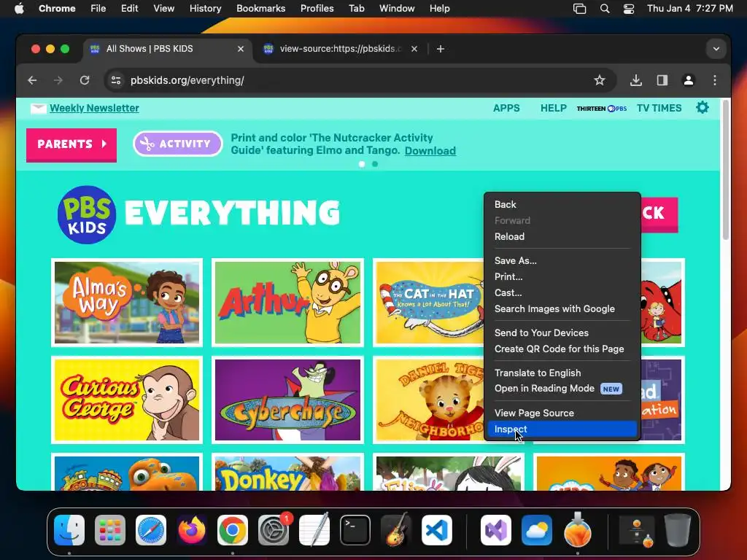Choose Inspect in context menu
The width and height of the screenshot is (747, 560).
click(x=562, y=429)
